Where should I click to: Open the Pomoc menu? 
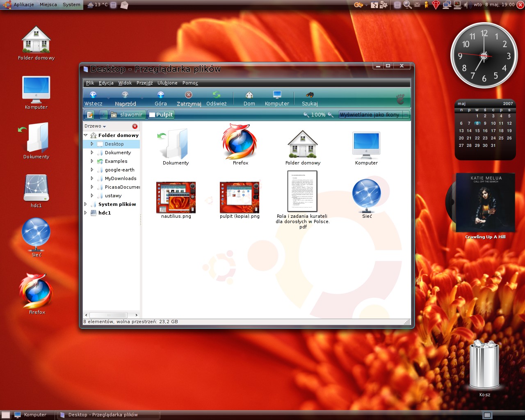(x=190, y=83)
